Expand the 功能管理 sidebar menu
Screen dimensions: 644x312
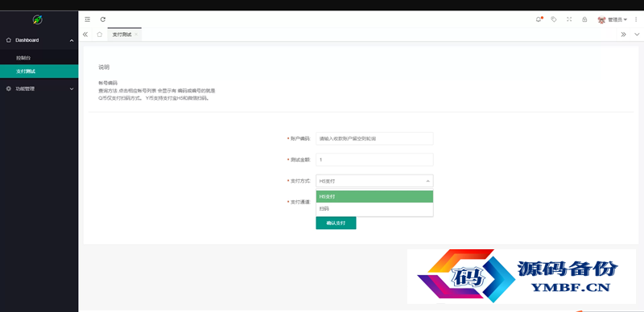(x=39, y=88)
